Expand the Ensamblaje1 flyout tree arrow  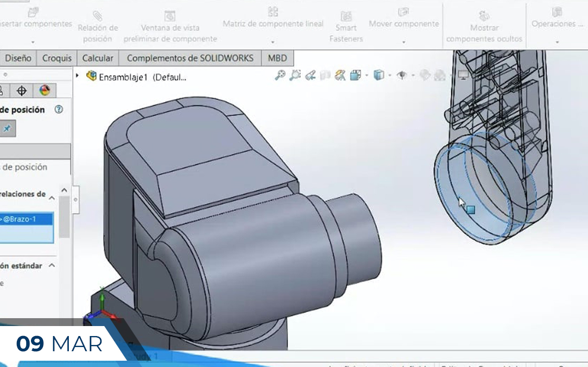(77, 76)
